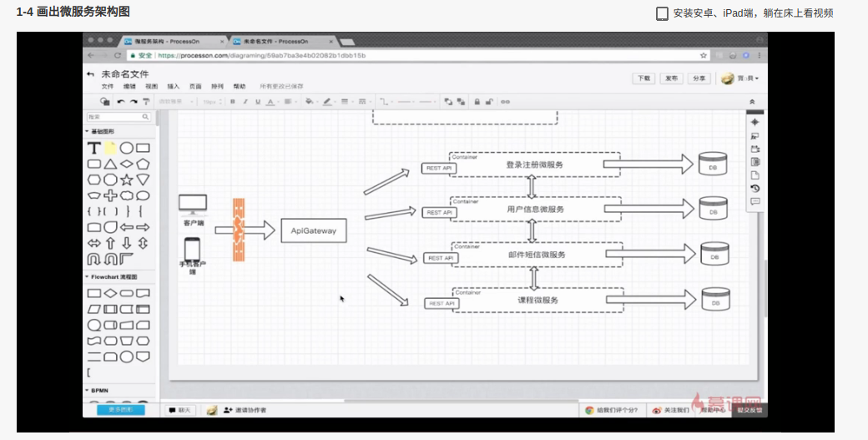Open the line dash style dropdown

pos(364,102)
